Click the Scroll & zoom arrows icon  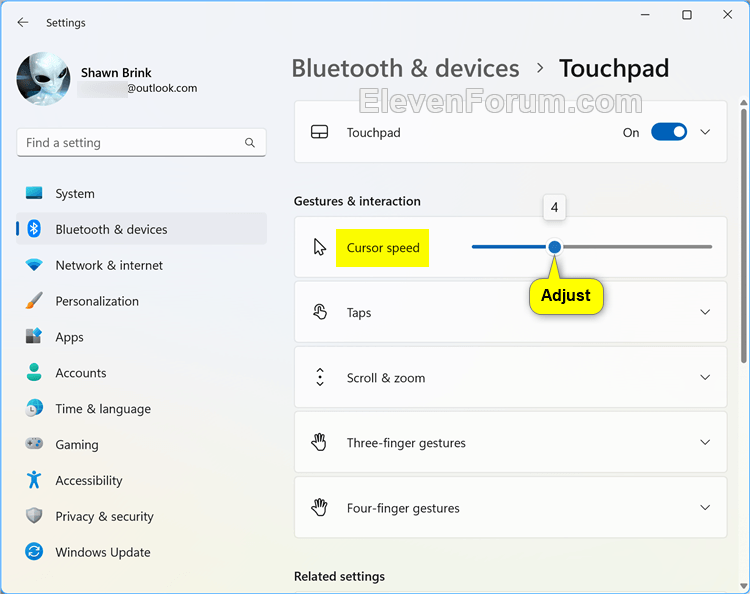pyautogui.click(x=320, y=377)
